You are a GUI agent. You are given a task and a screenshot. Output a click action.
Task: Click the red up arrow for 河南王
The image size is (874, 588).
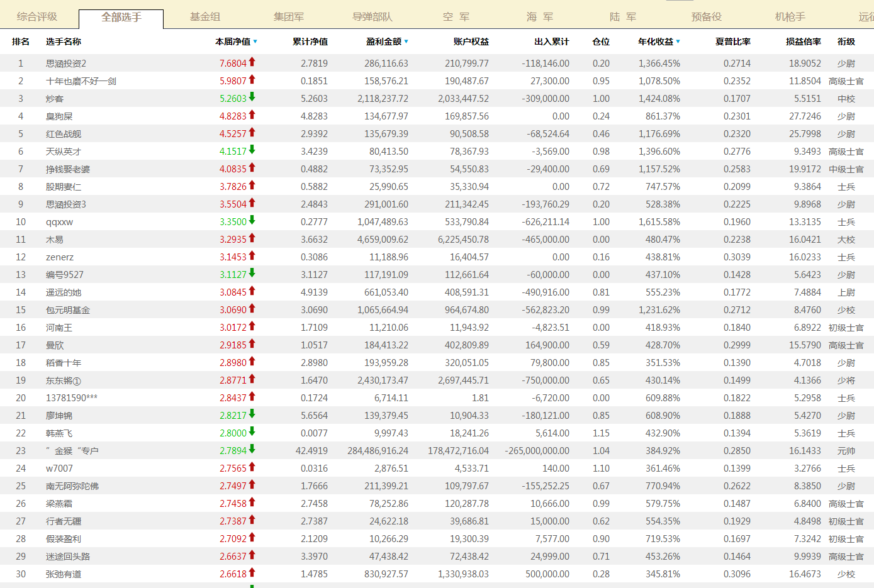coord(252,326)
